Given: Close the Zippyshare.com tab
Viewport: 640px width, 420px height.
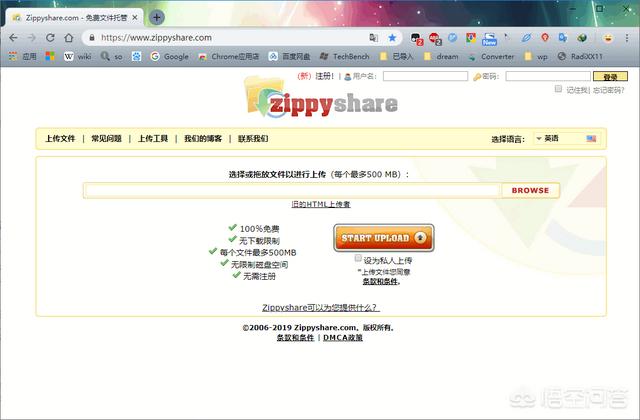Looking at the screenshot, I should pos(135,18).
